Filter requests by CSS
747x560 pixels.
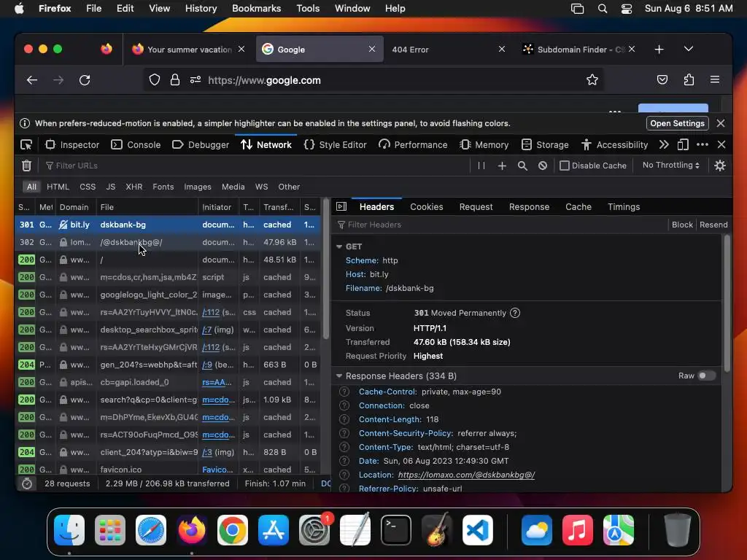[88, 187]
